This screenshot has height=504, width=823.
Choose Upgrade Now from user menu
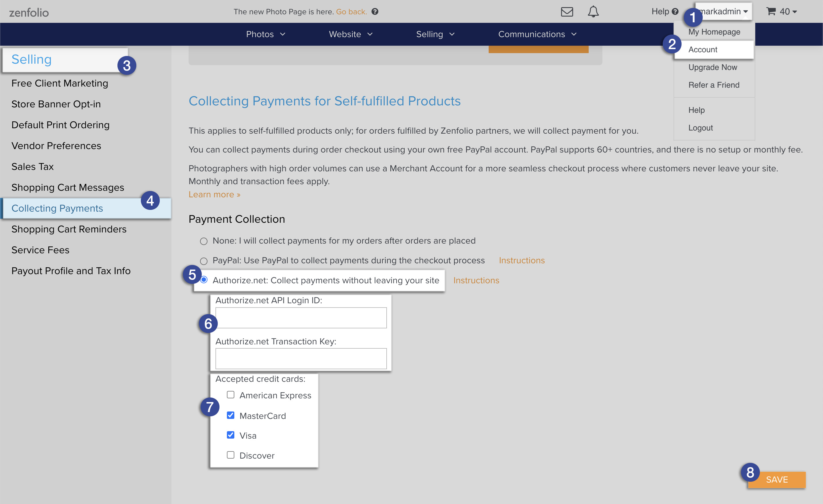[712, 67]
